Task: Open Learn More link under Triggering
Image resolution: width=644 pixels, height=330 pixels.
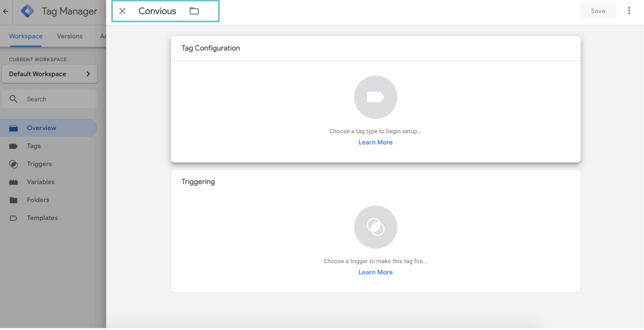Action: (375, 272)
